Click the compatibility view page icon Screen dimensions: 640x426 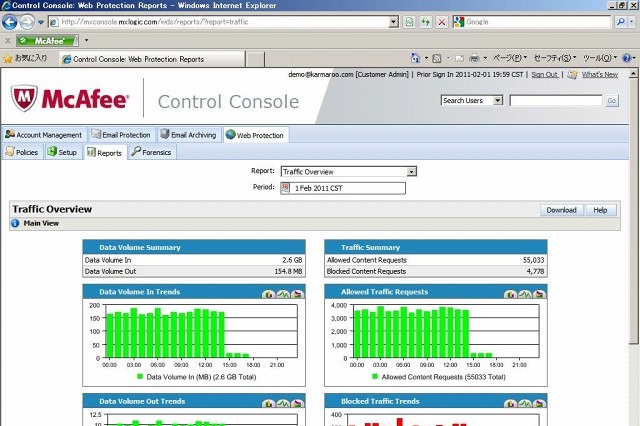409,22
